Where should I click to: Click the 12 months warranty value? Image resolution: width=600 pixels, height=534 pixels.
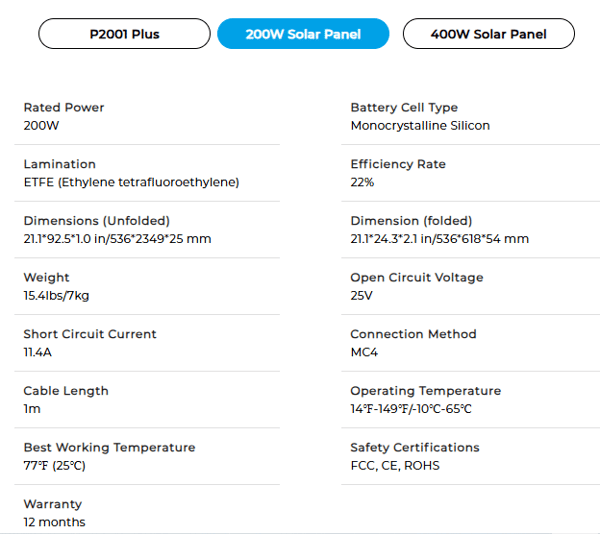[x=55, y=523]
